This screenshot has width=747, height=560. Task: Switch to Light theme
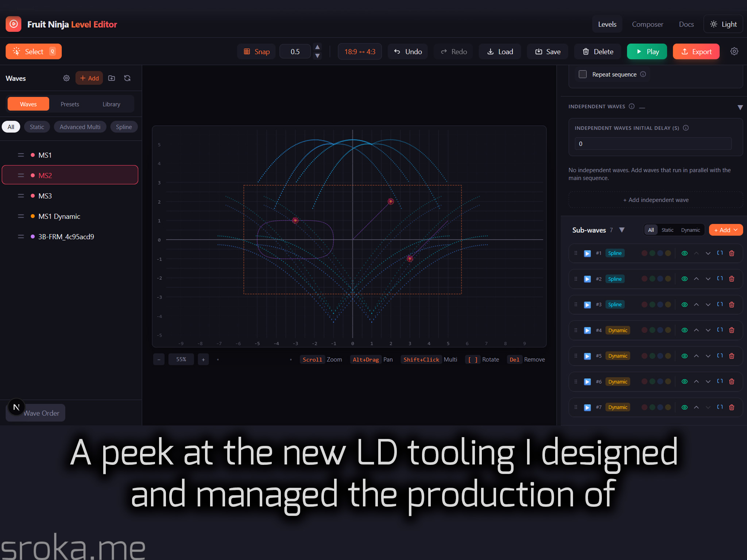point(723,24)
